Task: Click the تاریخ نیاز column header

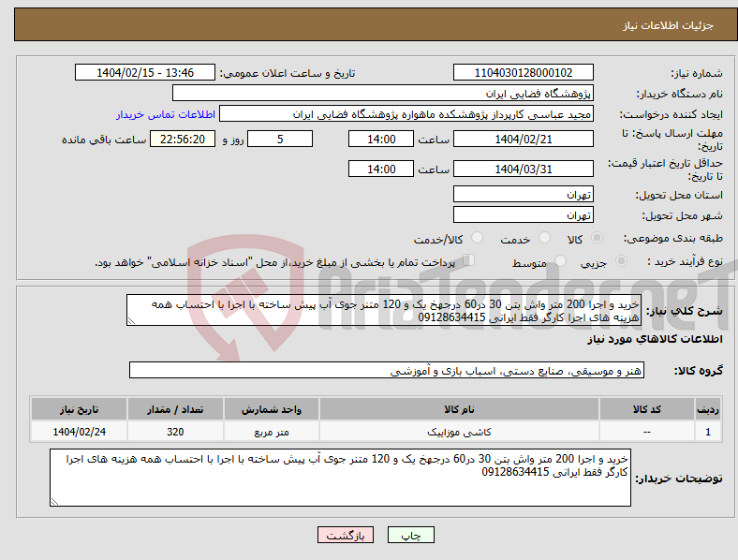Action: pyautogui.click(x=79, y=409)
